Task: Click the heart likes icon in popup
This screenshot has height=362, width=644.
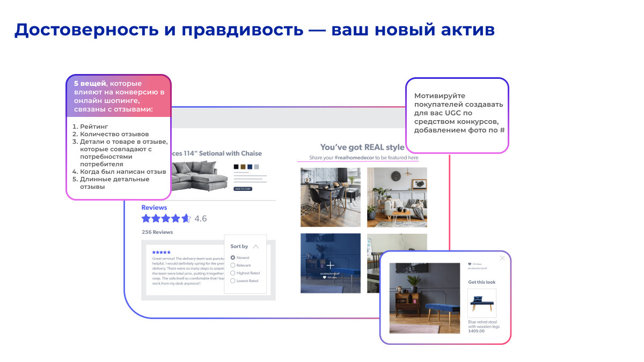Action: [x=470, y=264]
